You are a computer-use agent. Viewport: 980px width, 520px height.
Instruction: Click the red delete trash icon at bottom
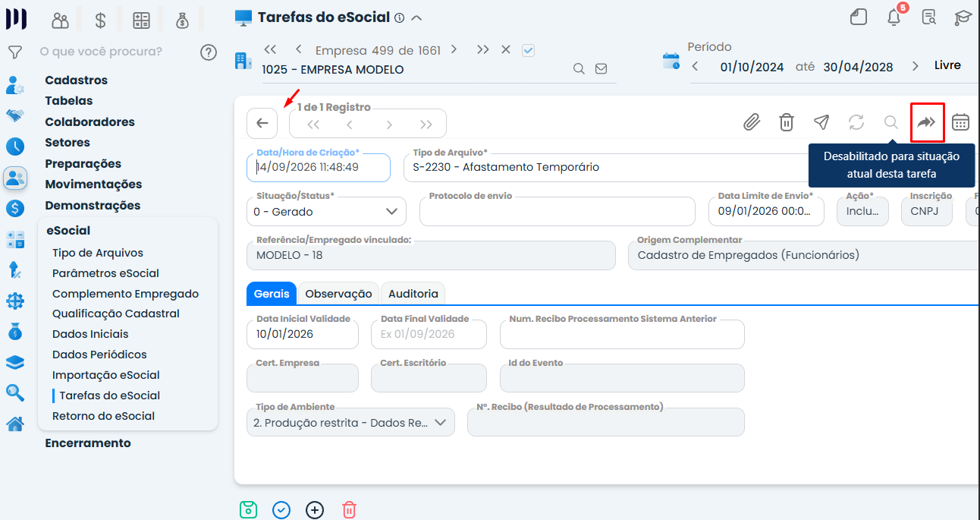click(349, 509)
